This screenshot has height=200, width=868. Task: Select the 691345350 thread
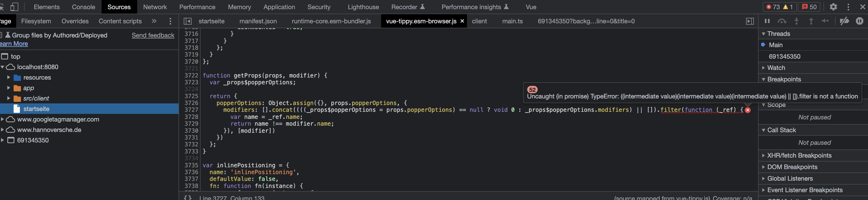pyautogui.click(x=784, y=56)
